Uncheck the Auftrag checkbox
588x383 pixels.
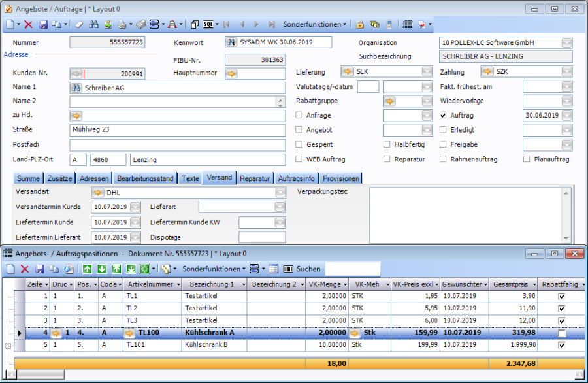click(x=443, y=115)
